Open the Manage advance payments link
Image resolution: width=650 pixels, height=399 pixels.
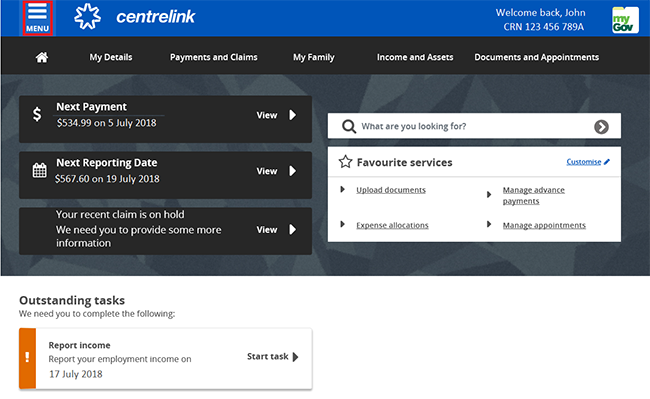[534, 195]
